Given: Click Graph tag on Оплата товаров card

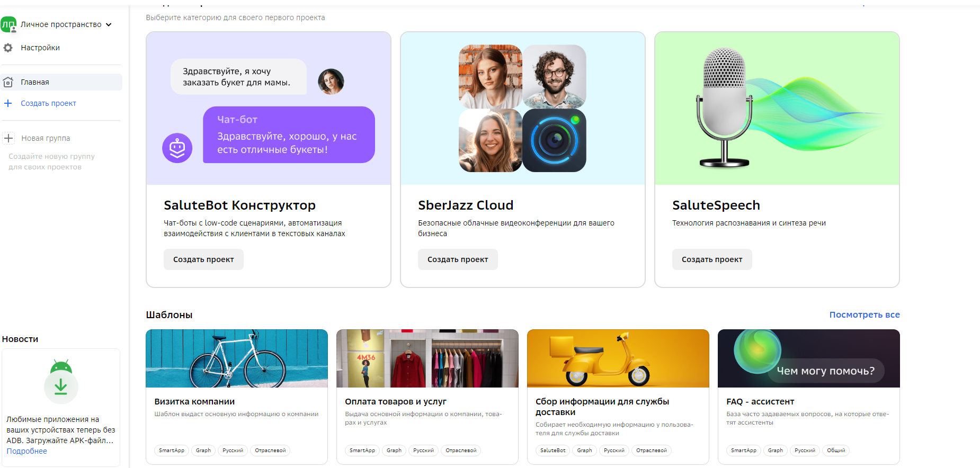Looking at the screenshot, I should coord(394,451).
